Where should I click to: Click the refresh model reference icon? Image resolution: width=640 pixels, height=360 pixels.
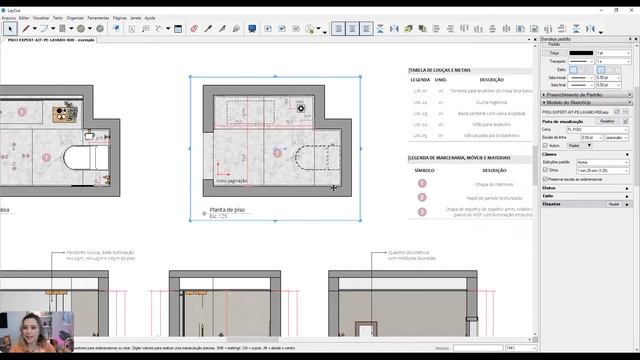[x=617, y=112]
